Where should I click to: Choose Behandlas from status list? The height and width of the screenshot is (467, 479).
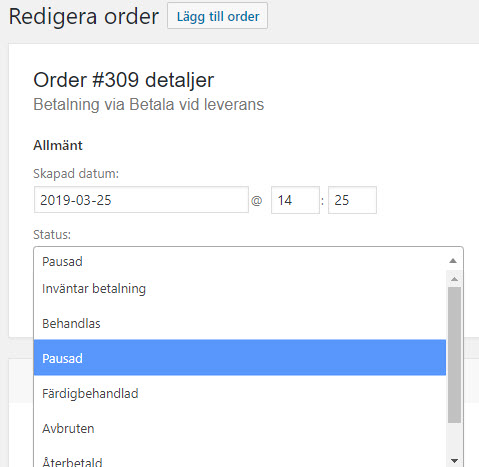point(240,324)
